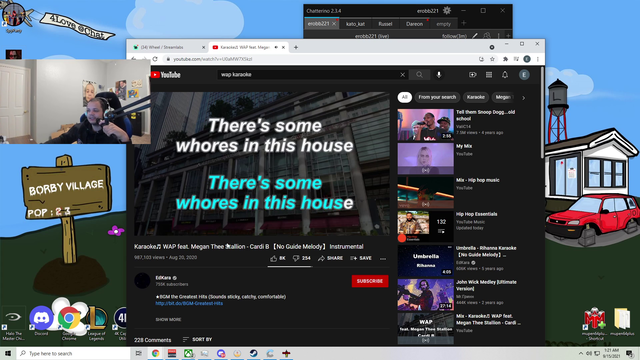The image size is (640, 360).
Task: Open Chatterino settings gear icon
Action: 447,11
